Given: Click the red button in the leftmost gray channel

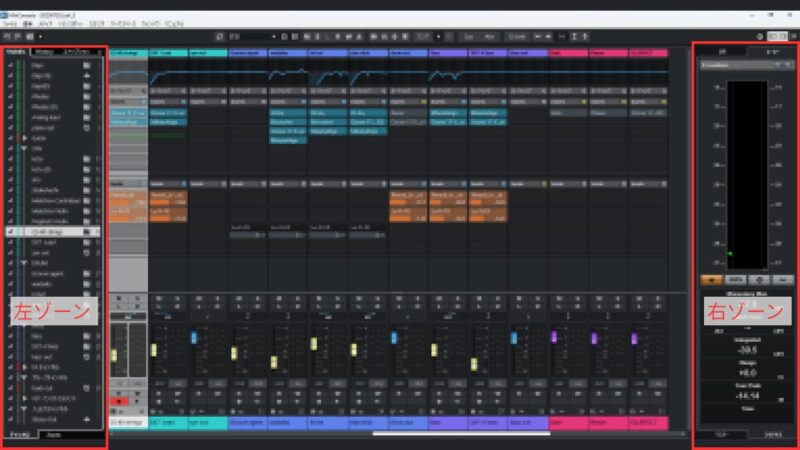Looking at the screenshot, I should tap(119, 402).
